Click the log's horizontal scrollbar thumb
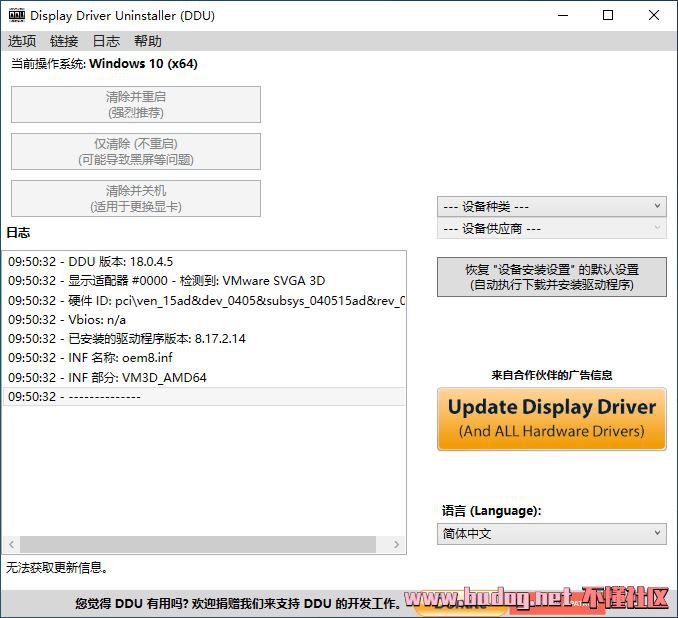This screenshot has height=618, width=678. tap(198, 544)
